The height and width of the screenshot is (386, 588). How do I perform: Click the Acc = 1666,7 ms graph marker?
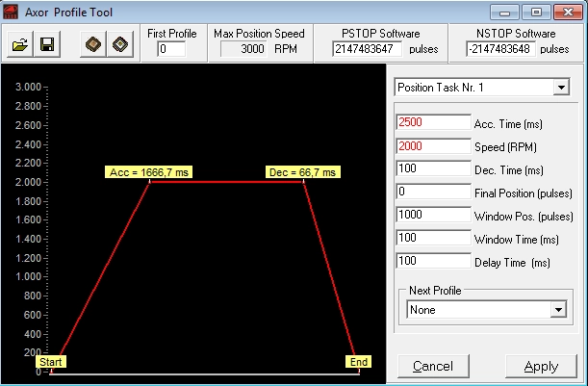click(x=148, y=172)
